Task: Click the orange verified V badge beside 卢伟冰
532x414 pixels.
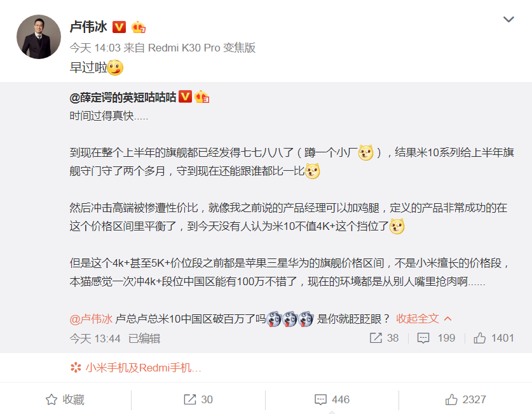Action: click(119, 27)
